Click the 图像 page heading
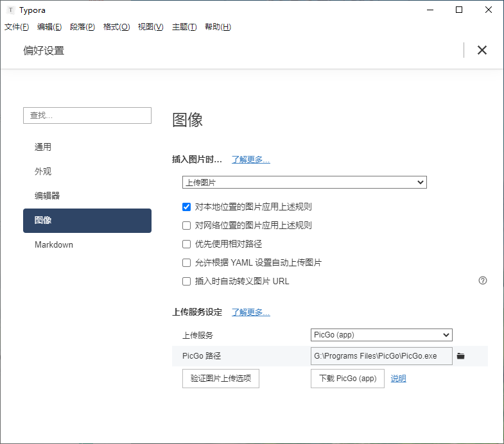504x444 pixels. pyautogui.click(x=187, y=120)
